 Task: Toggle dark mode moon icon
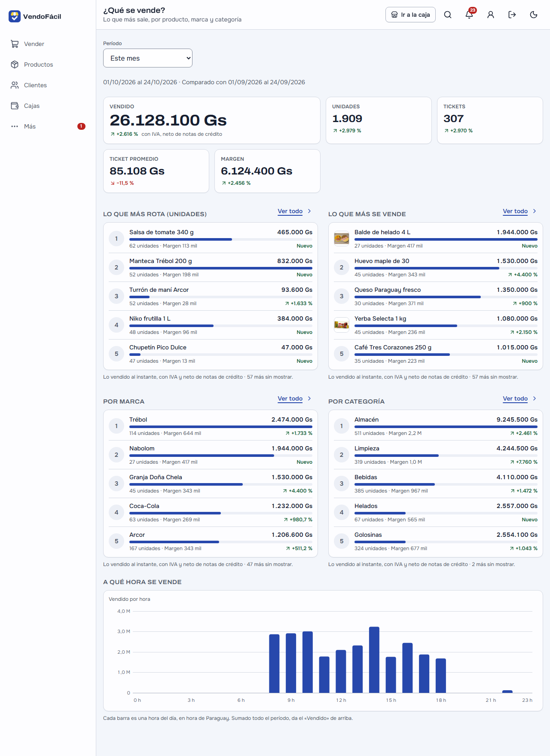pos(534,15)
